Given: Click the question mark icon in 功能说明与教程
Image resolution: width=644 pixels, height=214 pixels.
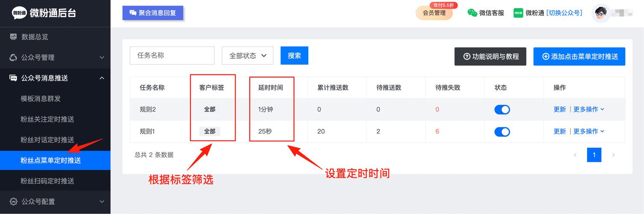Looking at the screenshot, I should pyautogui.click(x=467, y=56).
